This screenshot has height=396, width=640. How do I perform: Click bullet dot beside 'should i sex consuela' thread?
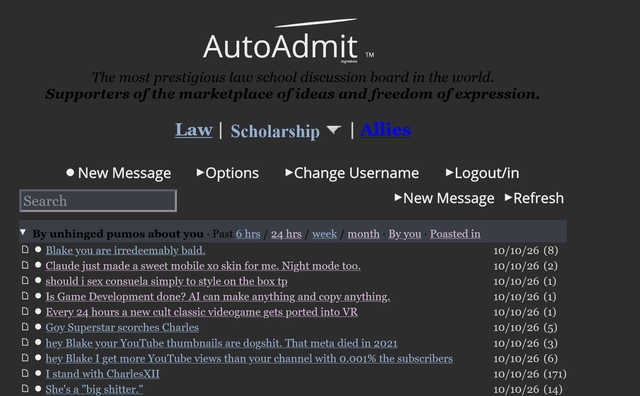pyautogui.click(x=38, y=280)
